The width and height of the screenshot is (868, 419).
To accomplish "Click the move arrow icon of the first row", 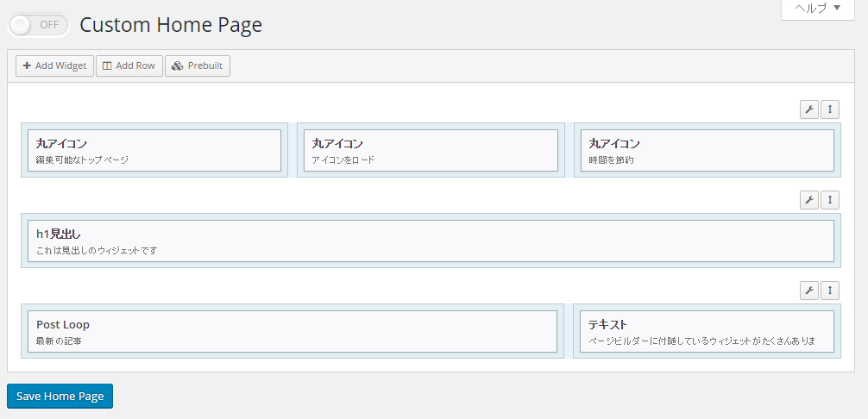I will tap(830, 109).
